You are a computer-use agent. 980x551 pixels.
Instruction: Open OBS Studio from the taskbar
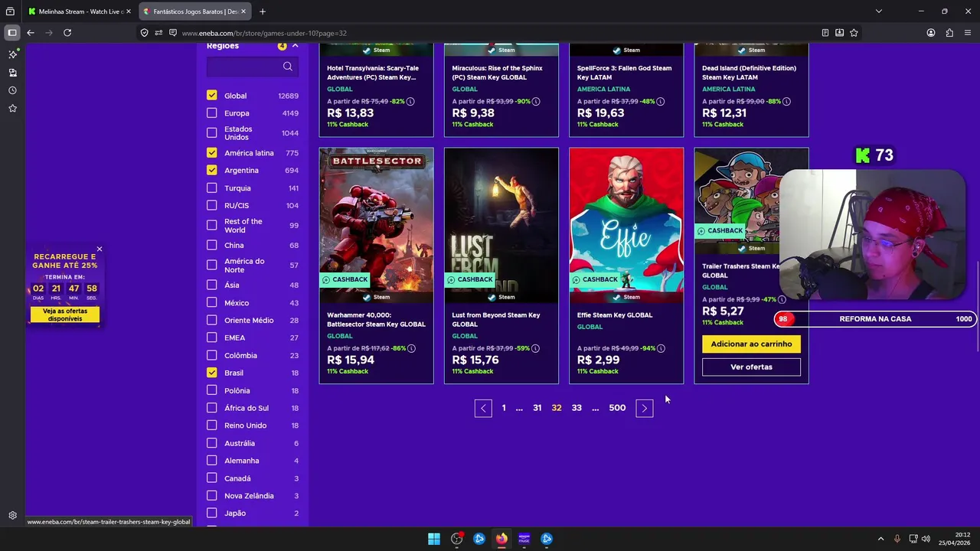tap(457, 539)
